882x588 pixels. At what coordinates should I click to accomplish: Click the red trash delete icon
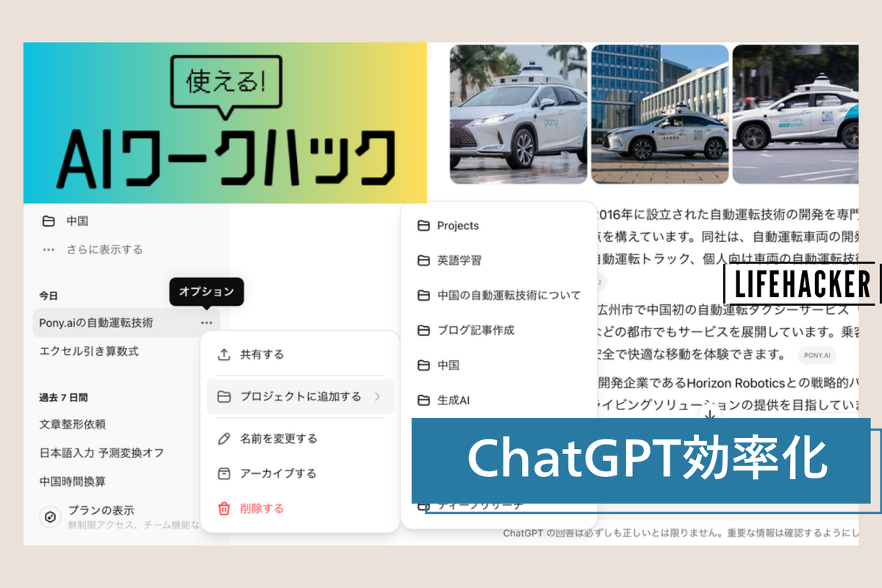(x=224, y=509)
